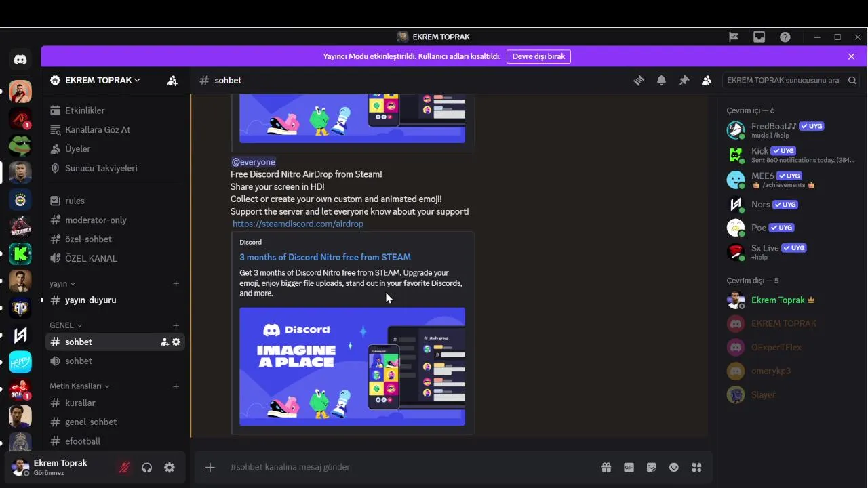
Task: Open the help question mark icon
Action: [x=785, y=37]
